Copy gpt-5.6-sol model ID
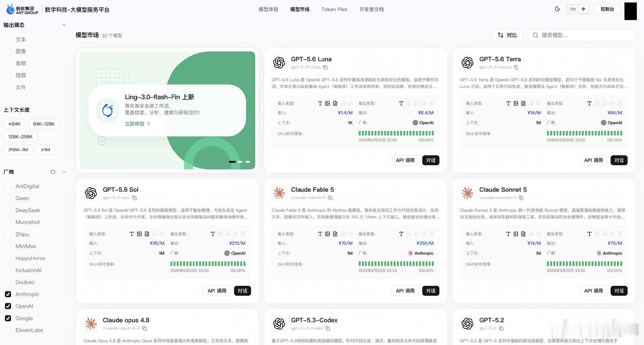Viewport: 644px width, 345px height. point(134,198)
